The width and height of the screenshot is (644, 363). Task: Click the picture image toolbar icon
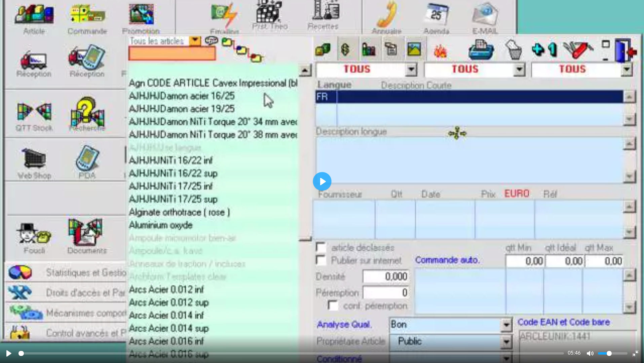point(414,50)
